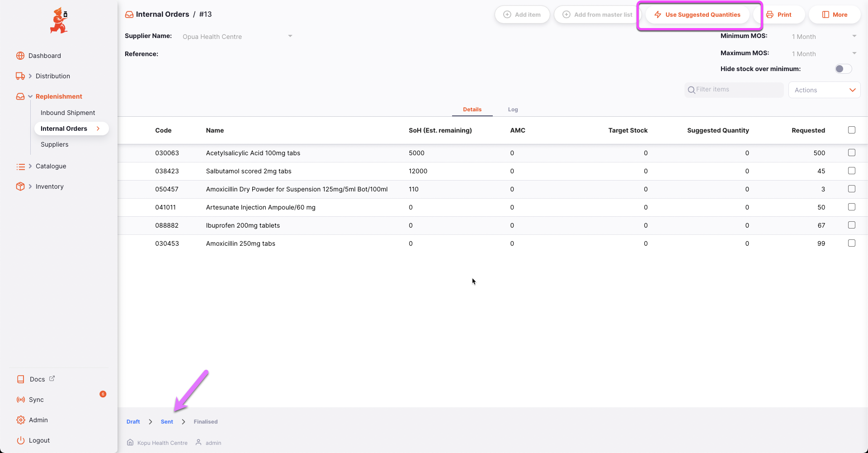Click the Sync icon in the sidebar
The image size is (868, 453).
(x=20, y=400)
